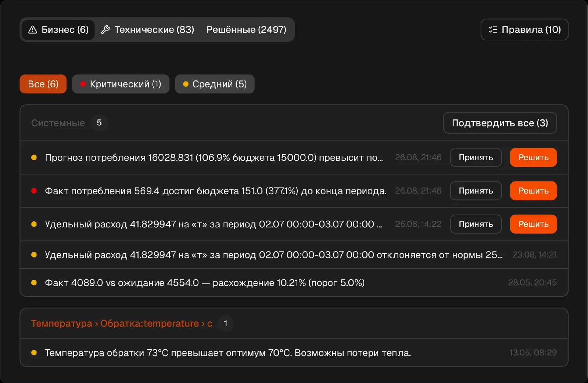Open alert 'Факт 4089.0 vs ожидание 4554.0'
588x383 pixels.
[x=294, y=283]
